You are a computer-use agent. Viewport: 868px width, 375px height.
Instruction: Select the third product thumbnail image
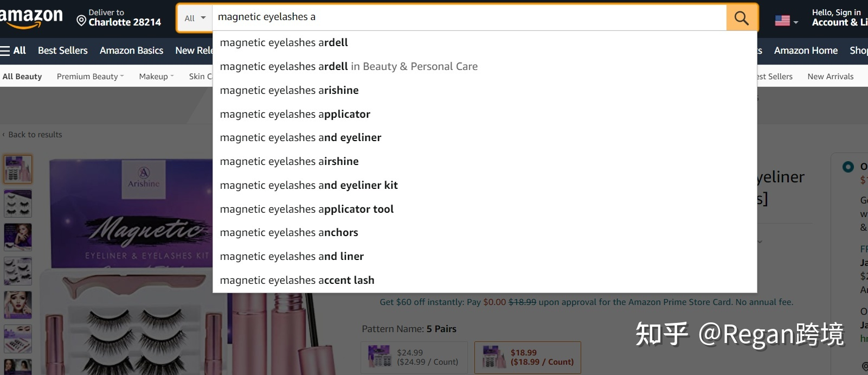[x=18, y=237]
